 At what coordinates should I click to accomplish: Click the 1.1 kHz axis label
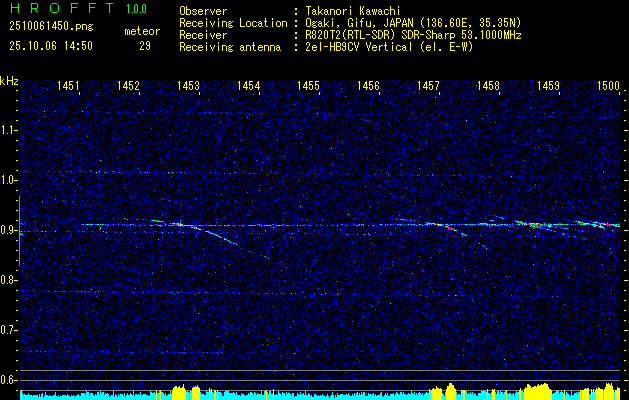coord(8,130)
